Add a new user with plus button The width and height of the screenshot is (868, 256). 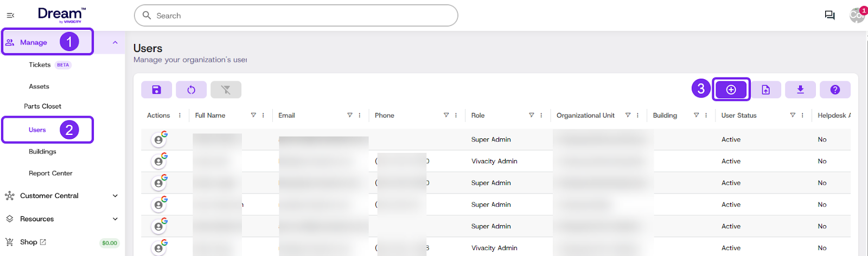731,89
